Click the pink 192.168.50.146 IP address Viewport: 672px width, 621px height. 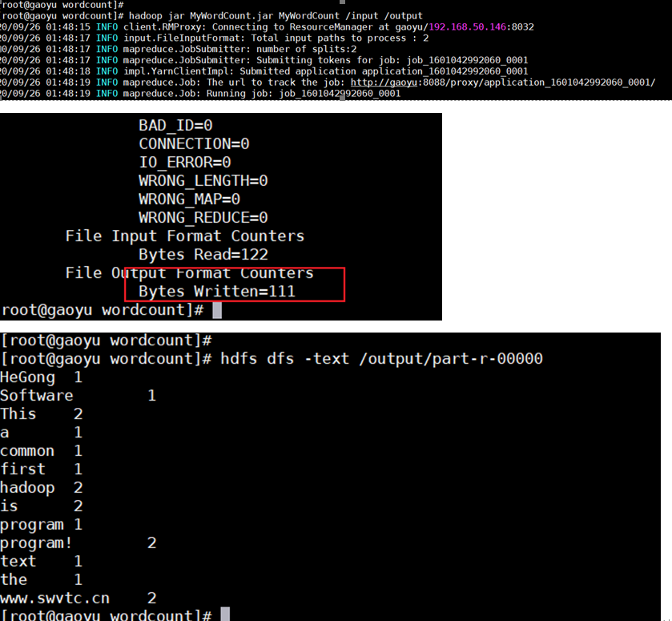coord(467,26)
